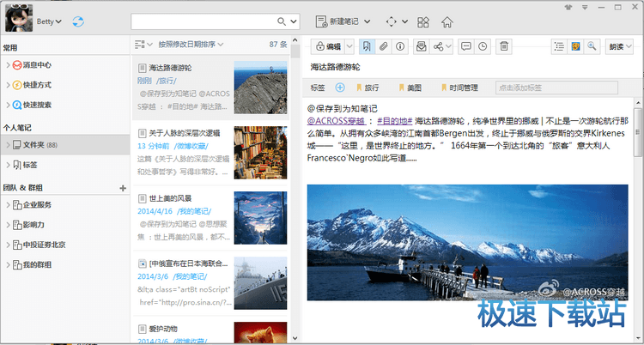Open the 朗读 dropdown
The height and width of the screenshot is (345, 644).
620,47
